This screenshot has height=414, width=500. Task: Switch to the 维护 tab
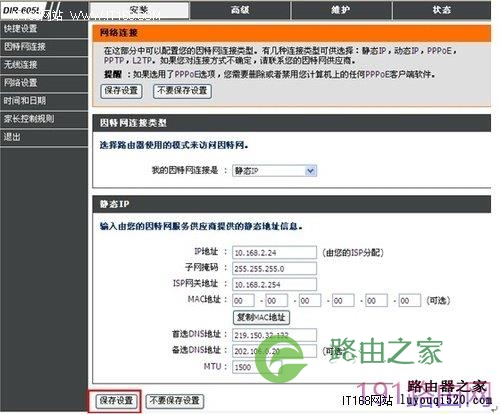pos(341,10)
